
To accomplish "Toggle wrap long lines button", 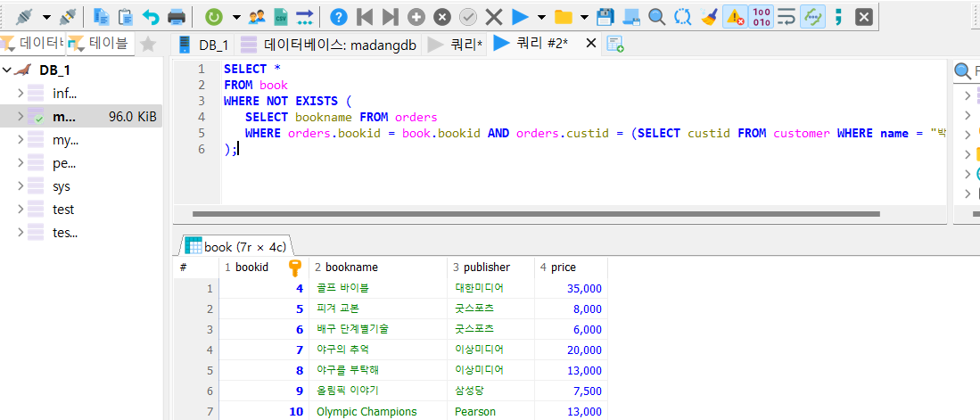I will pyautogui.click(x=786, y=17).
